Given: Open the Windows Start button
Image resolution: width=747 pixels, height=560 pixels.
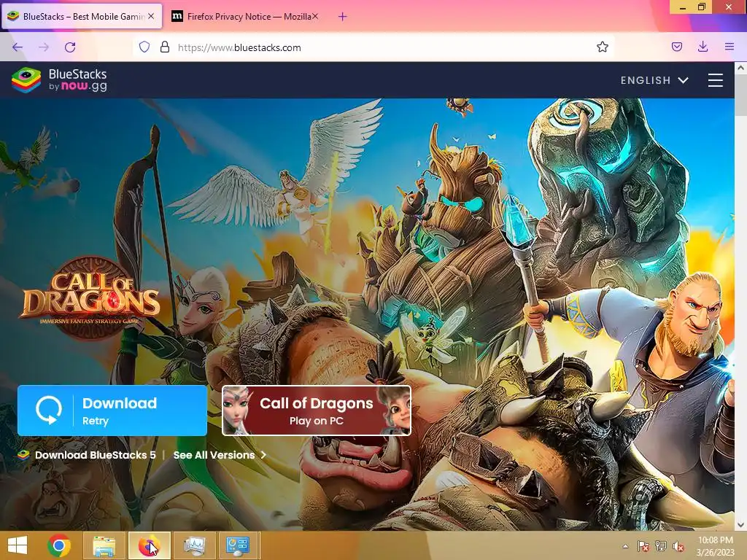Looking at the screenshot, I should [18, 545].
